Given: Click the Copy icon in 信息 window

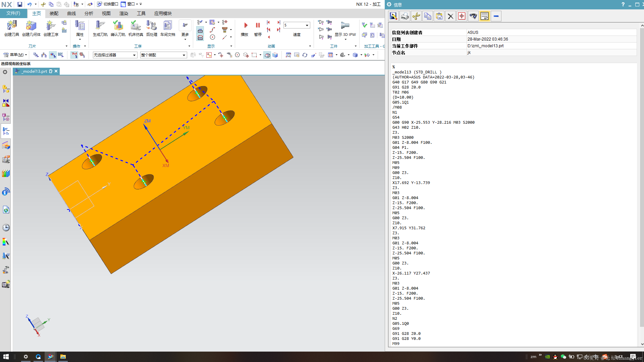Looking at the screenshot, I should [x=428, y=16].
